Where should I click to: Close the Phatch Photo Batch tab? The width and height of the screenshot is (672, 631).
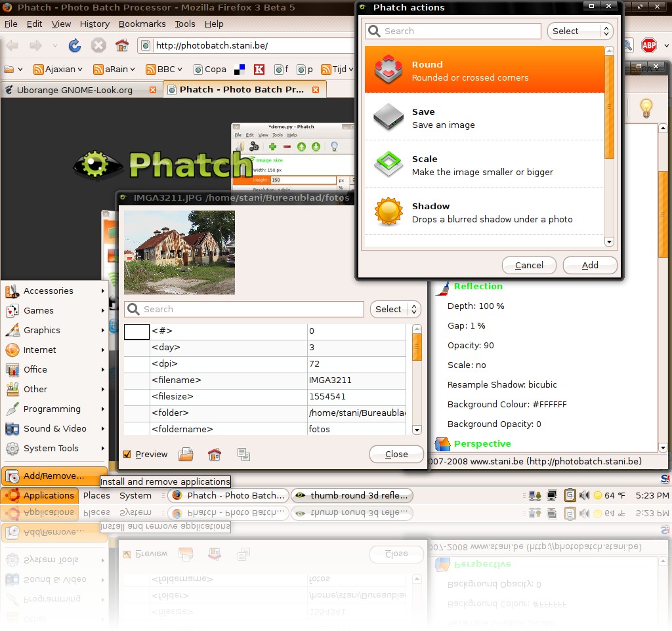316,89
